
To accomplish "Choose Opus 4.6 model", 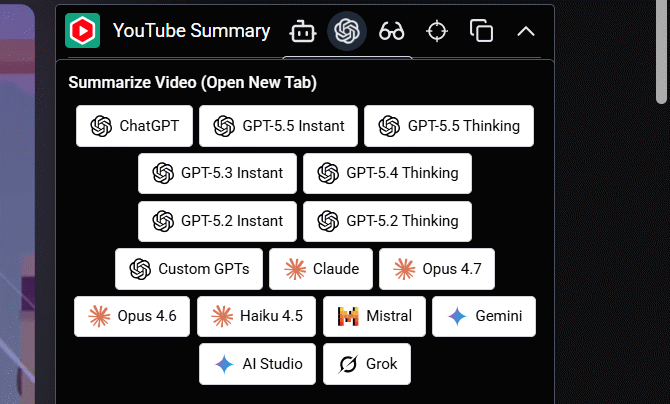I will (132, 316).
